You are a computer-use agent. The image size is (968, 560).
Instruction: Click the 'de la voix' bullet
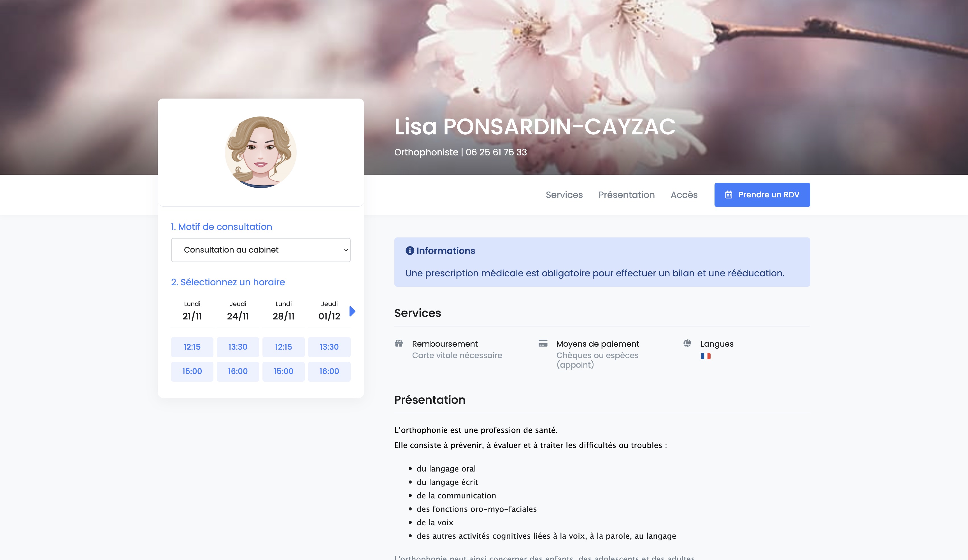[435, 522]
